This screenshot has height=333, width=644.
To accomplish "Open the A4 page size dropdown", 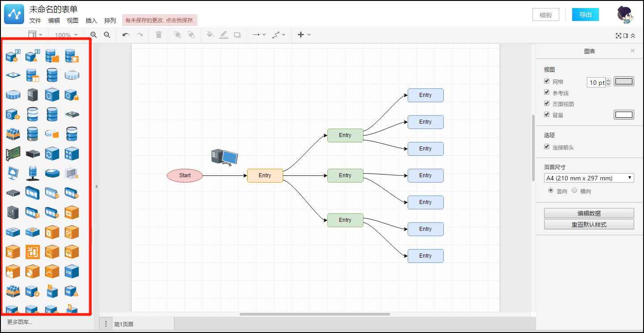I will pos(589,178).
